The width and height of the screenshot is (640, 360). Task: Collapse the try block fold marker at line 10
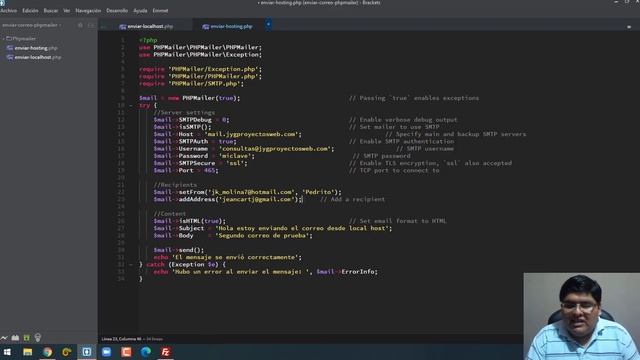(x=131, y=105)
